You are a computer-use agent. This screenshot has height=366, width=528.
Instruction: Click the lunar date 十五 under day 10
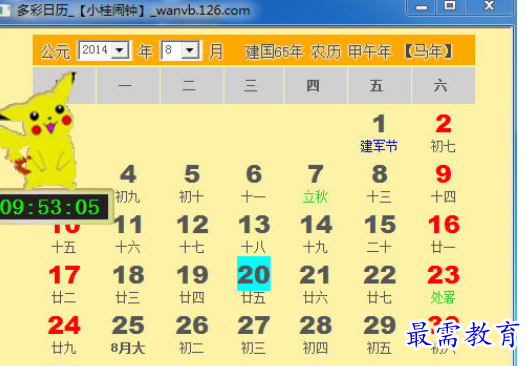tap(64, 248)
